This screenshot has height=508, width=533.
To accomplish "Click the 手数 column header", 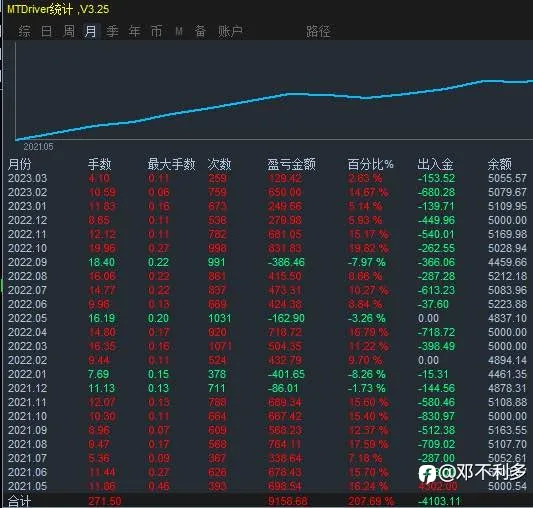I will point(100,164).
